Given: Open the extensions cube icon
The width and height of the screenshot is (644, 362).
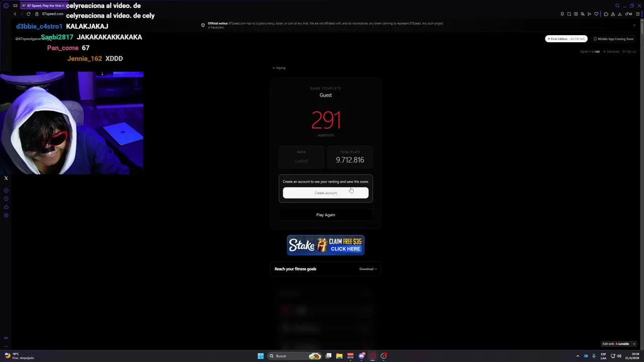Looking at the screenshot, I should 606,14.
